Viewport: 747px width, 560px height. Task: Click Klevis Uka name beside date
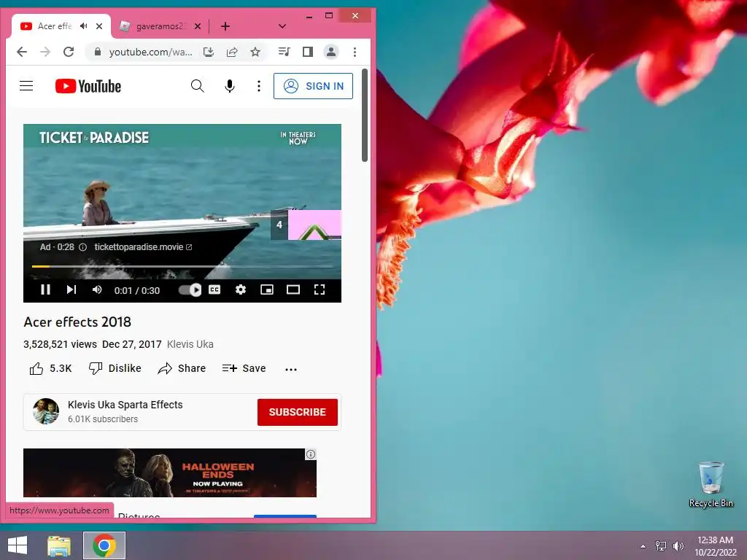click(x=190, y=344)
